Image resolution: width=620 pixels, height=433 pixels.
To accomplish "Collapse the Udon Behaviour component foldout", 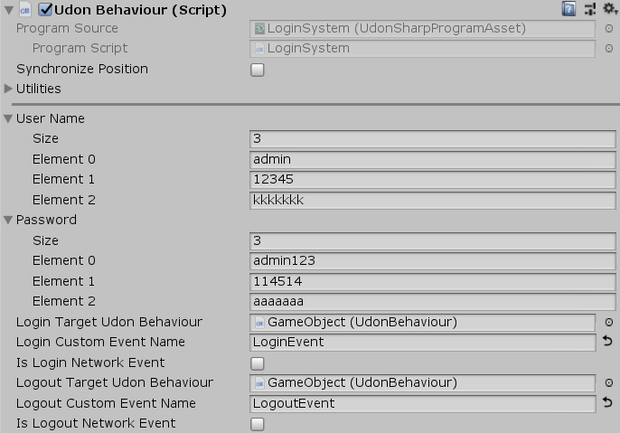I will 9,10.
